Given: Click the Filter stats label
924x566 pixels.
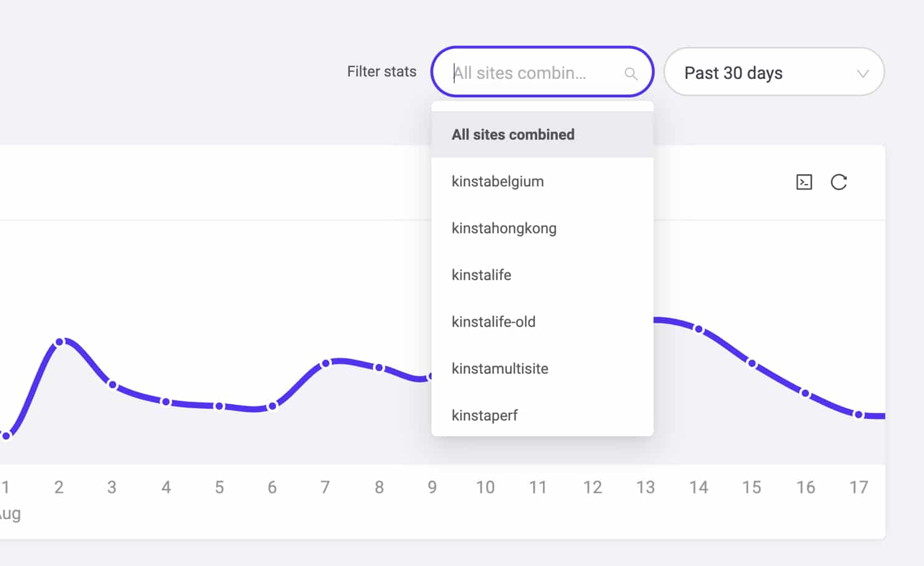Looking at the screenshot, I should 382,72.
